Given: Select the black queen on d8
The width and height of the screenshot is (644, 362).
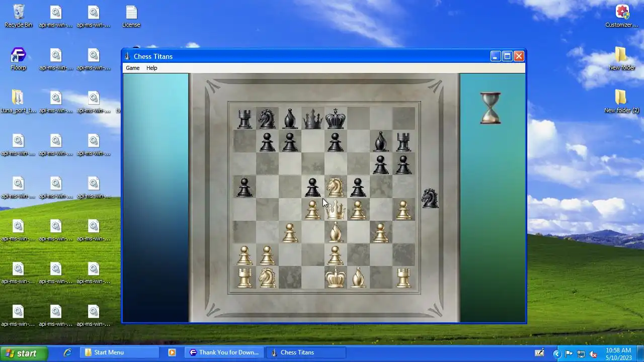Looking at the screenshot, I should pos(312,119).
